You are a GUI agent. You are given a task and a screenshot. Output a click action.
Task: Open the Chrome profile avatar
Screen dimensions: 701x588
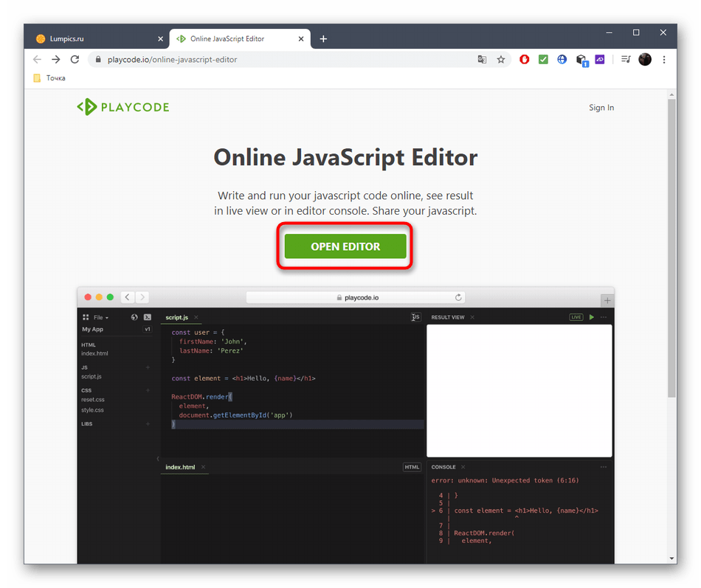[x=645, y=60]
